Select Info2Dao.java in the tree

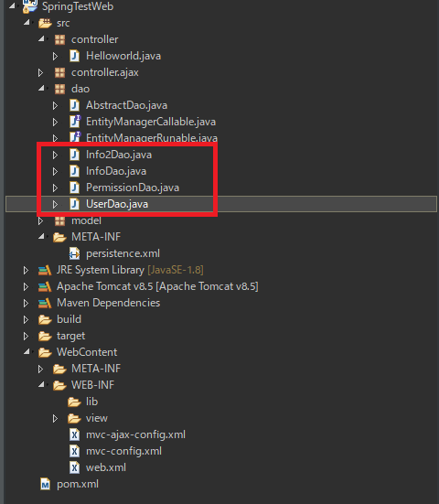119,155
